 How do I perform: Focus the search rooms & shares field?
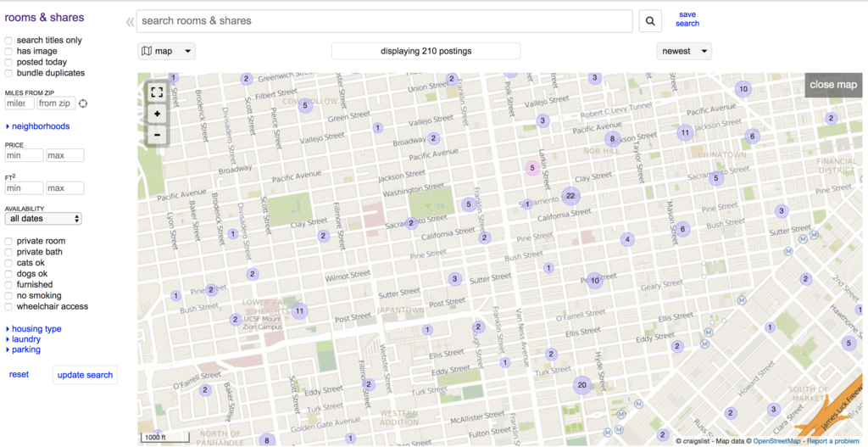pos(384,21)
